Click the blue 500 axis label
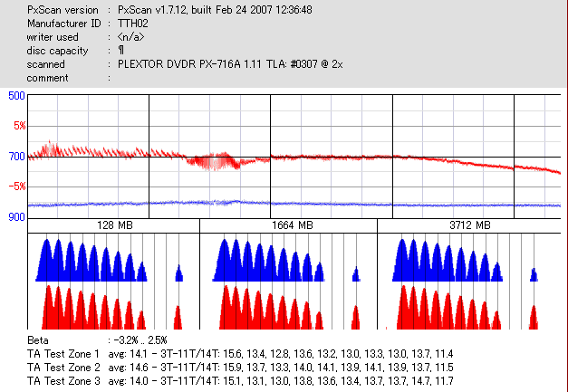568x392 pixels. point(16,96)
